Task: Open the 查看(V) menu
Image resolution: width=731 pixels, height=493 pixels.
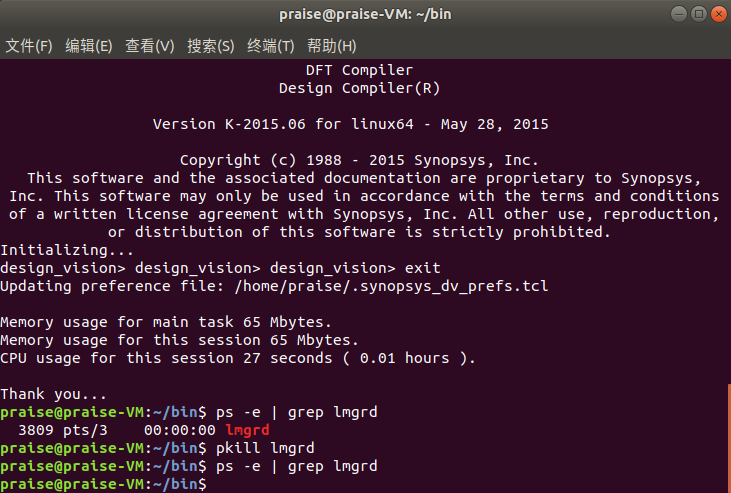Action: coord(149,46)
